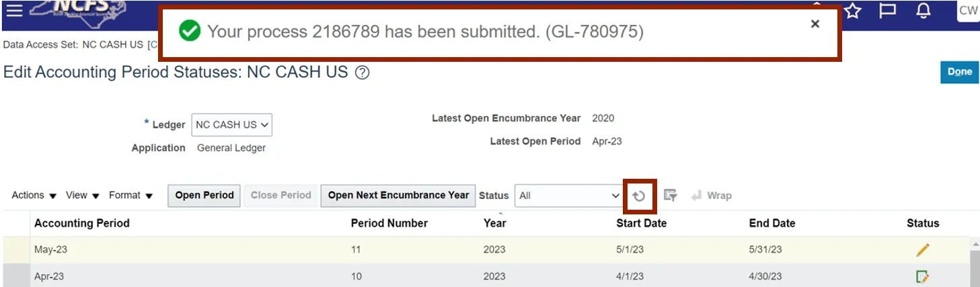Click the Open Period button
Image resolution: width=980 pixels, height=287 pixels.
[204, 196]
